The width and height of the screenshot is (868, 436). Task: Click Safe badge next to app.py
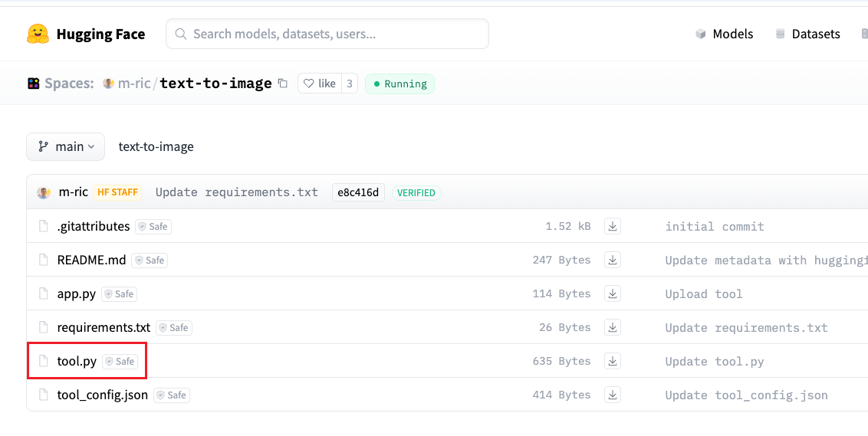click(119, 293)
